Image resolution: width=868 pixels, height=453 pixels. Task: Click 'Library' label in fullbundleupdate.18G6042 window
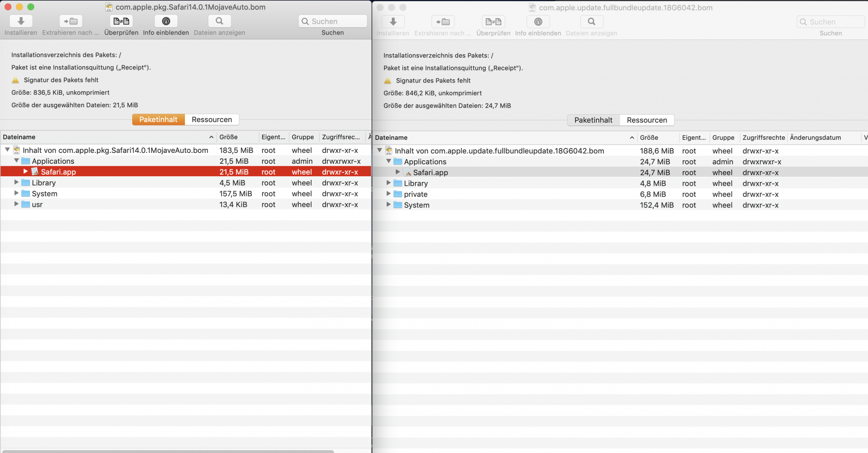pyautogui.click(x=416, y=183)
